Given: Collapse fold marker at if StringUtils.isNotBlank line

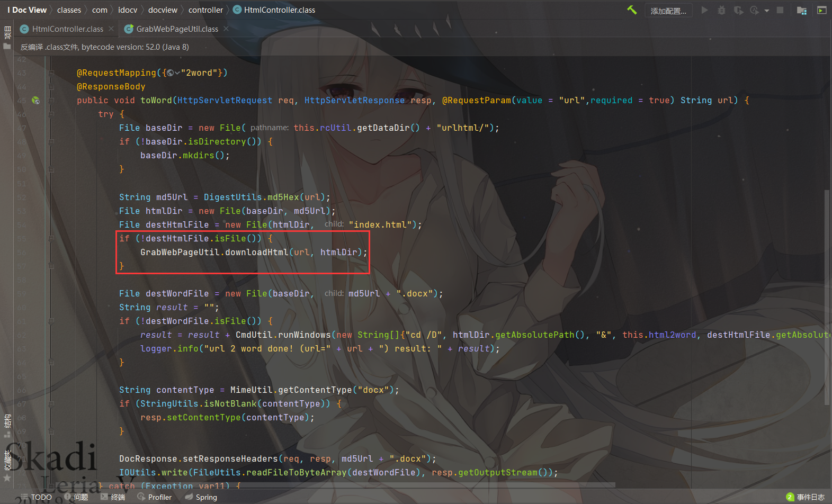Looking at the screenshot, I should coord(51,404).
